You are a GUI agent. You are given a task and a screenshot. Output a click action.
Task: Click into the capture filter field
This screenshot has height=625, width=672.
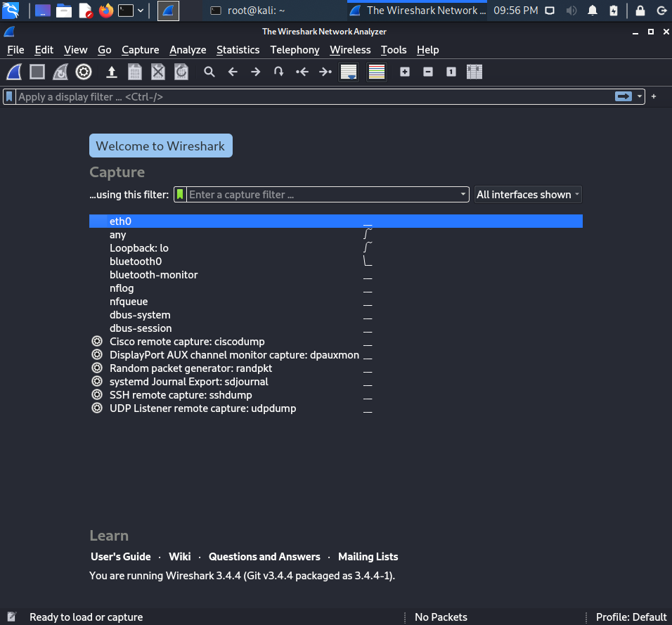click(323, 195)
